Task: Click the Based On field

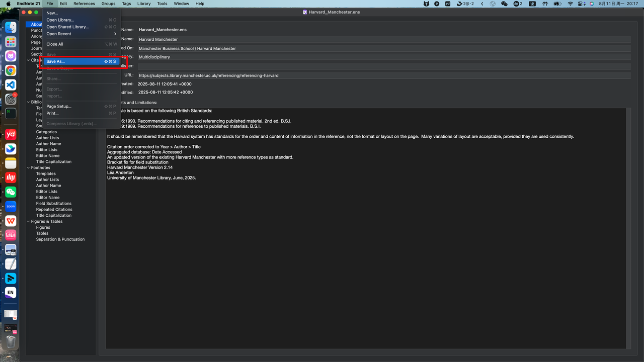Action: tap(384, 49)
